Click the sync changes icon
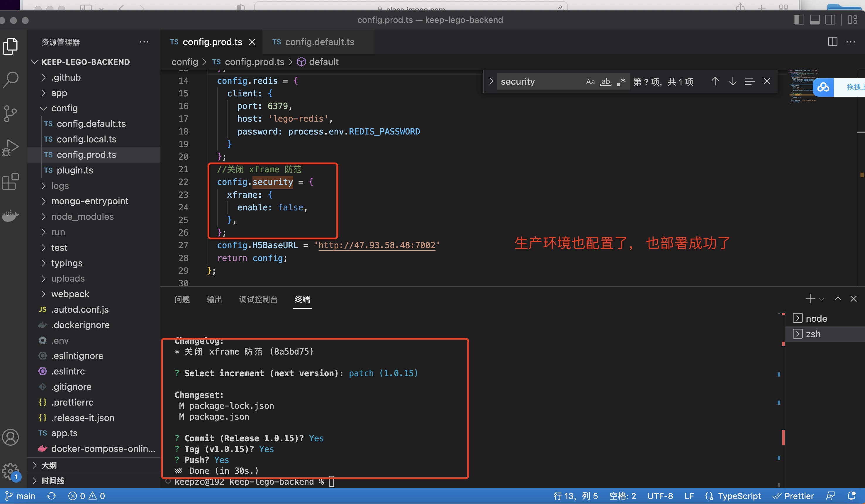 (x=52, y=496)
